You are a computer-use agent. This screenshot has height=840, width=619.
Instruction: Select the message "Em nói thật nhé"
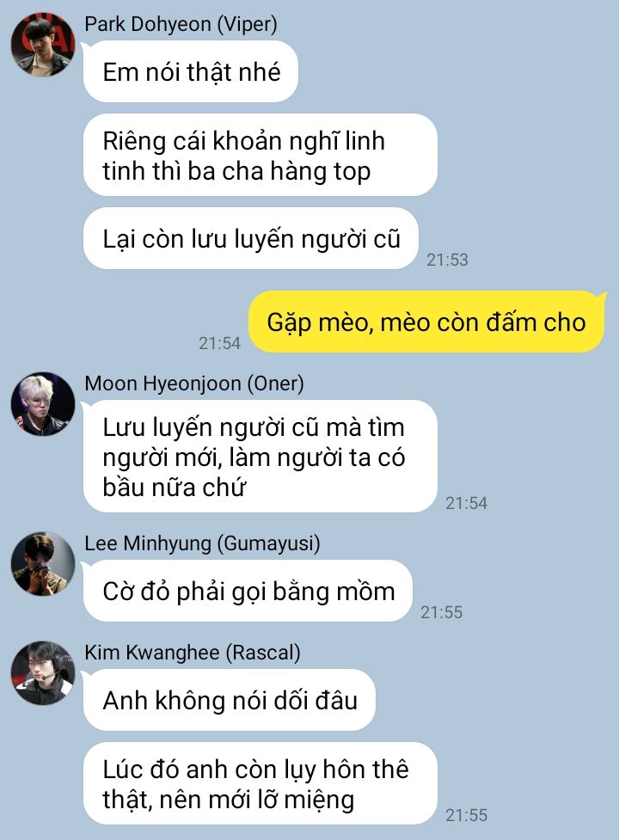pos(191,71)
